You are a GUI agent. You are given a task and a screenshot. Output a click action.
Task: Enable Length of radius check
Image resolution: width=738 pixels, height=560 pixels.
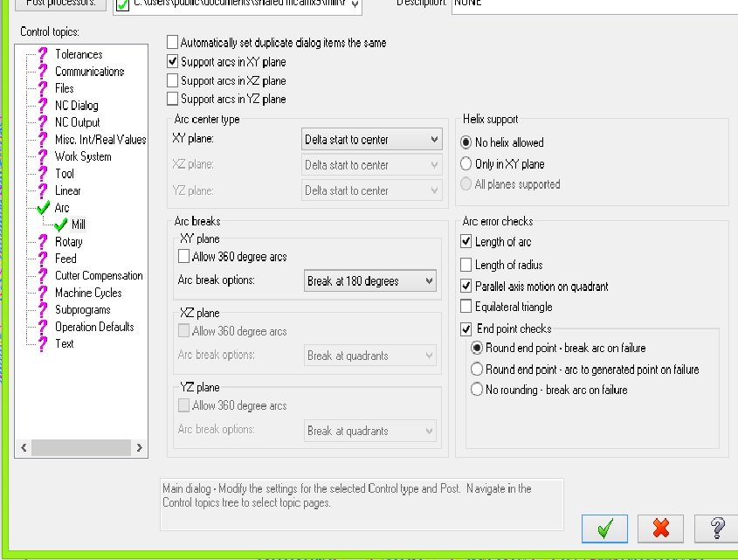click(466, 265)
